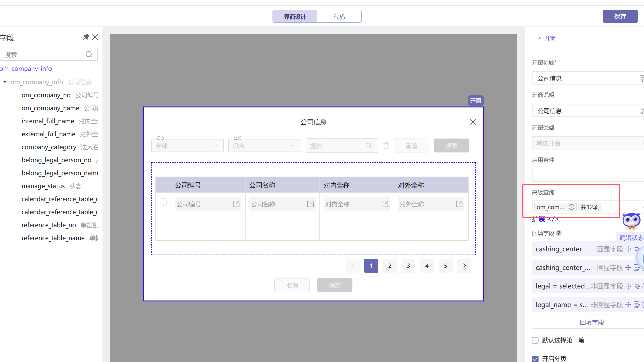The height and width of the screenshot is (362, 644).
Task: Go to previous page with the left arrow
Action: point(352,266)
